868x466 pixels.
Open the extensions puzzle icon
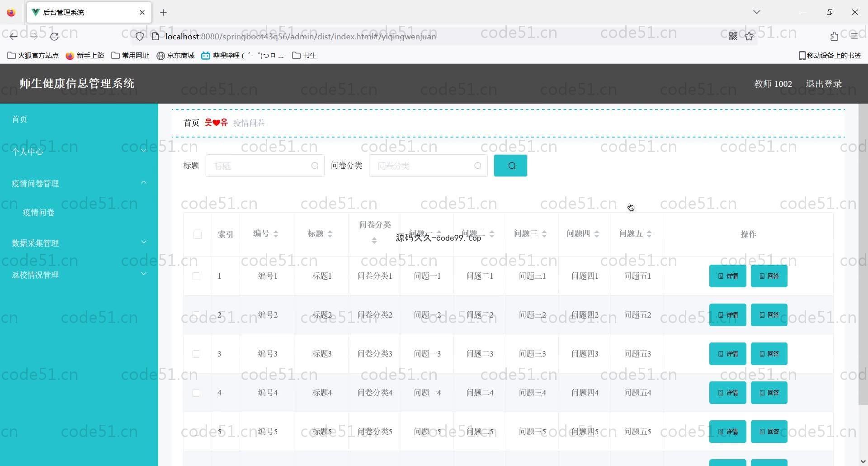tap(834, 36)
